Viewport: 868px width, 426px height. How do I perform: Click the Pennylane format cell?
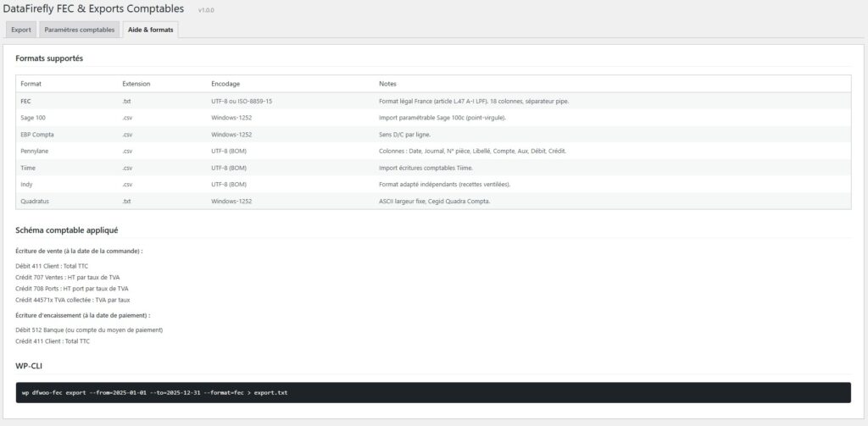point(34,151)
